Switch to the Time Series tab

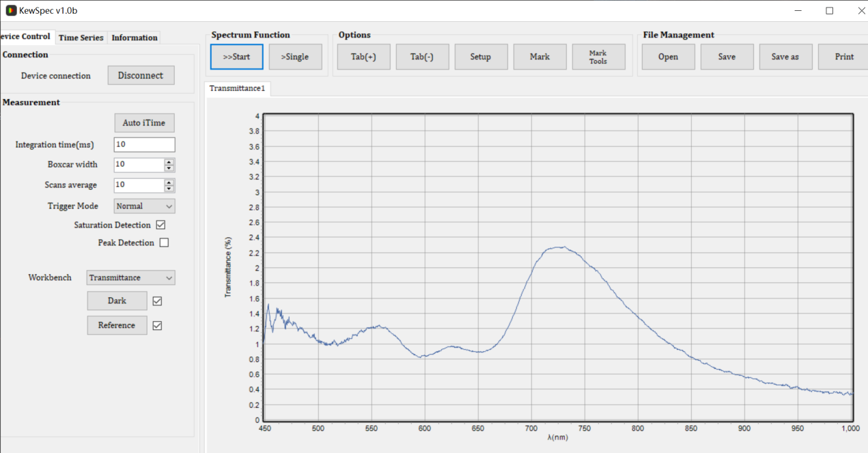81,38
